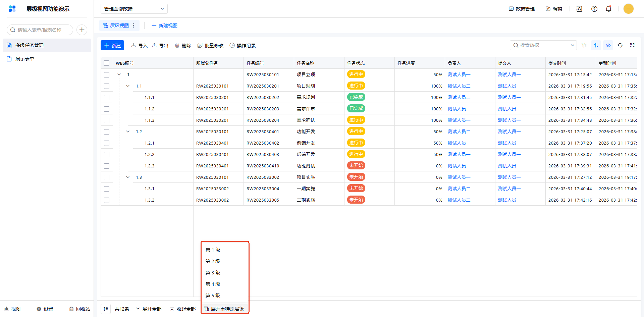
Task: Collapse the WBS 1.2 tree node
Action: click(128, 132)
